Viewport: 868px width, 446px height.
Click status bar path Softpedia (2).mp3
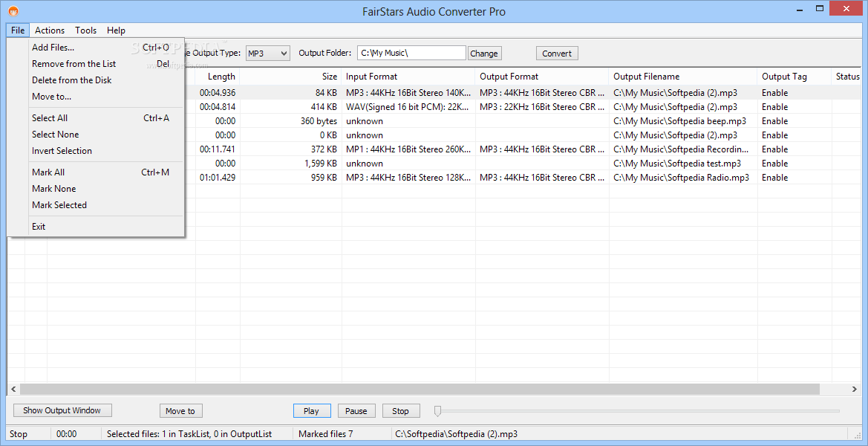(x=457, y=434)
